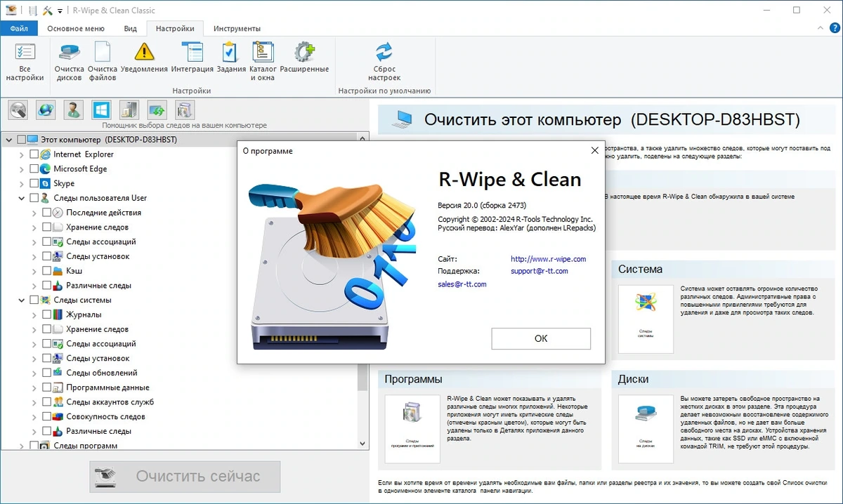Open Задания settings
This screenshot has height=504, width=843.
point(231,58)
